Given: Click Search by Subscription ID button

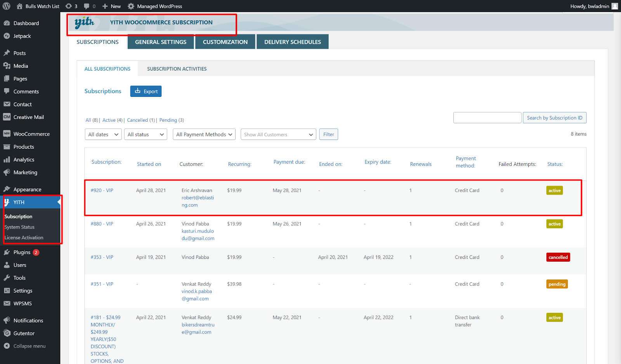Looking at the screenshot, I should (x=555, y=118).
